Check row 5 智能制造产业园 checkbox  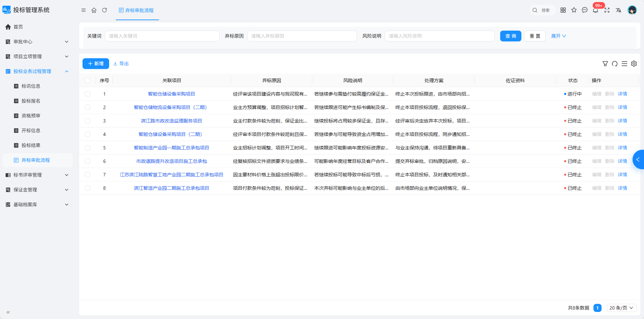pos(88,148)
